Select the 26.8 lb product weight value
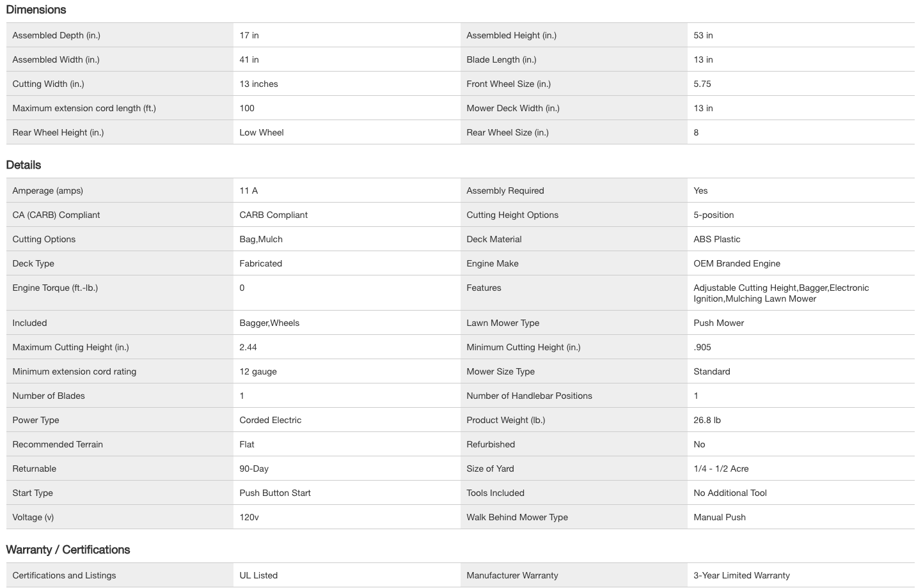This screenshot has height=588, width=916. click(707, 420)
